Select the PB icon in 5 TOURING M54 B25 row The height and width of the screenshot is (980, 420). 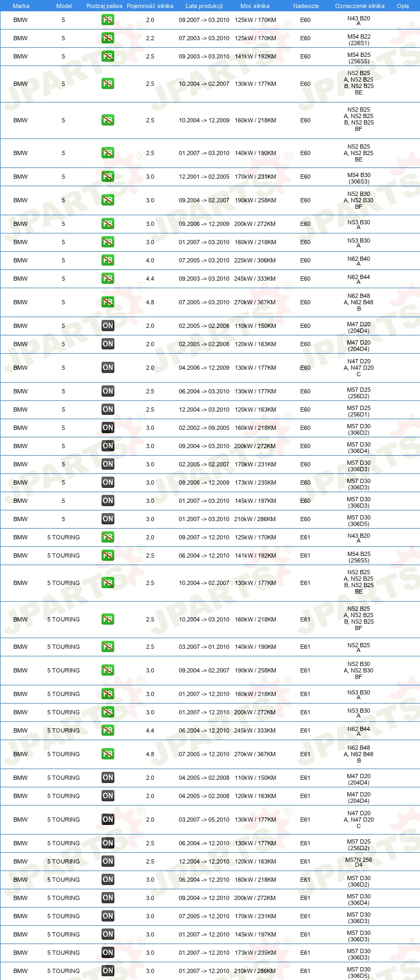(108, 555)
